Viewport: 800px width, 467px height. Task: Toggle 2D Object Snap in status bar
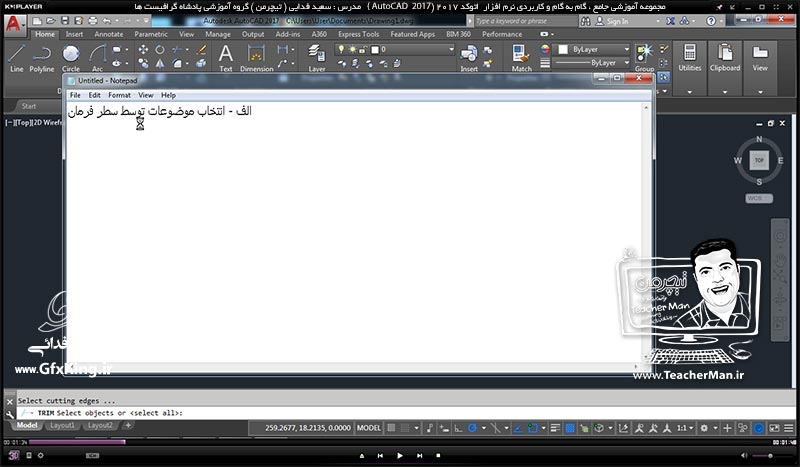click(x=532, y=428)
